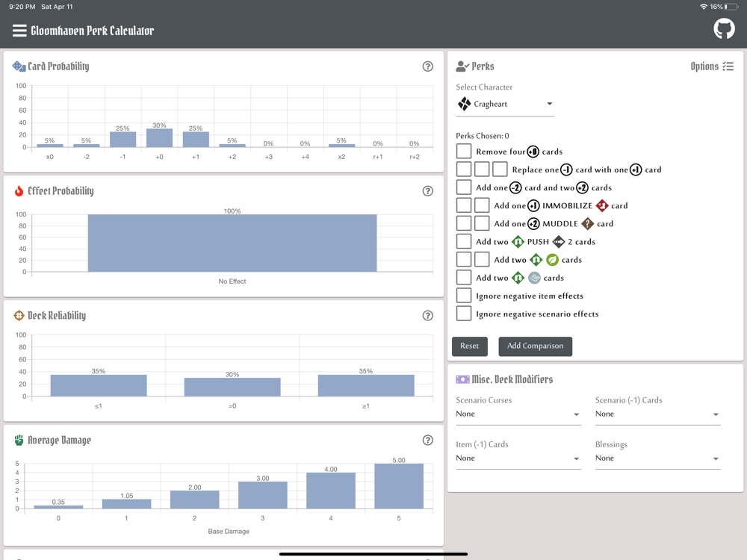This screenshot has height=560, width=747.
Task: Check second Add +1 IMMOBILIZE card box
Action: tap(482, 206)
